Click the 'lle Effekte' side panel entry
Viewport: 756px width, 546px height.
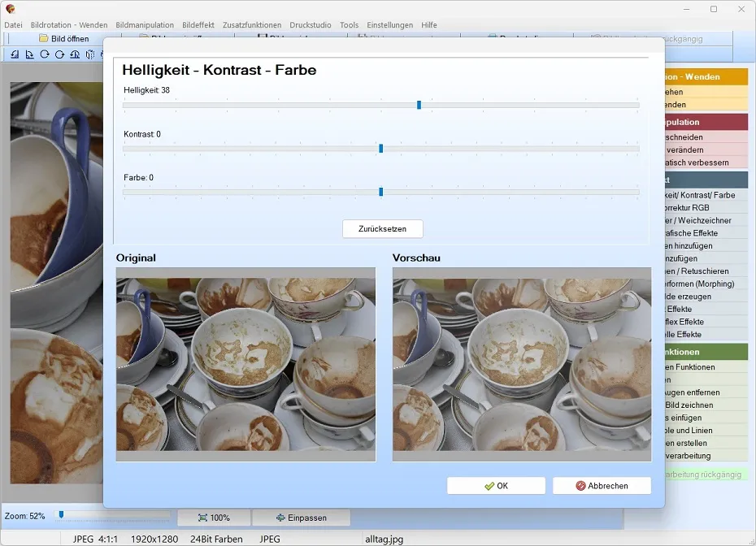click(706, 335)
